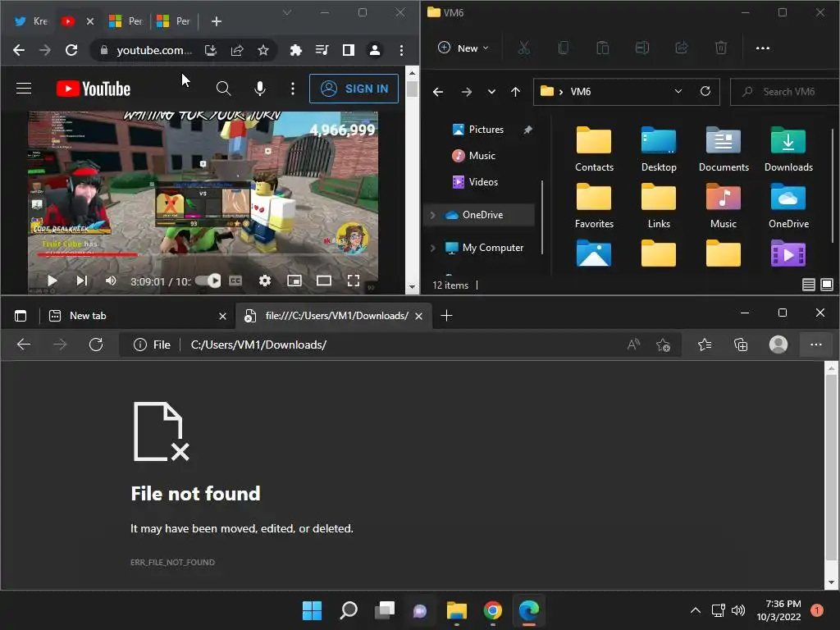
Task: Open Chrome media controls icon
Action: pos(322,50)
